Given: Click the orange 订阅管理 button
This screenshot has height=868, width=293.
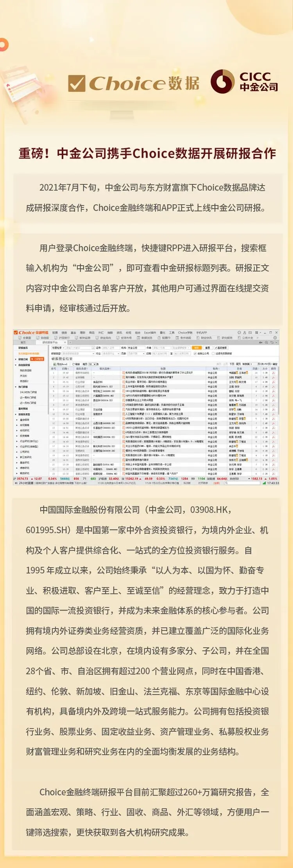Looking at the screenshot, I should [x=37, y=359].
